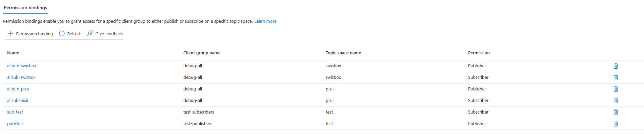The image size is (644, 138).
Task: Open the Give feedback option
Action: (105, 34)
